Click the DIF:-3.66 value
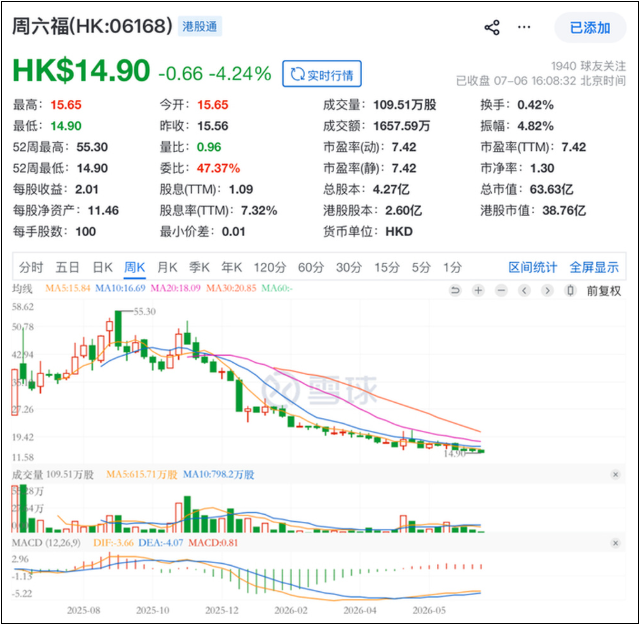 point(113,543)
